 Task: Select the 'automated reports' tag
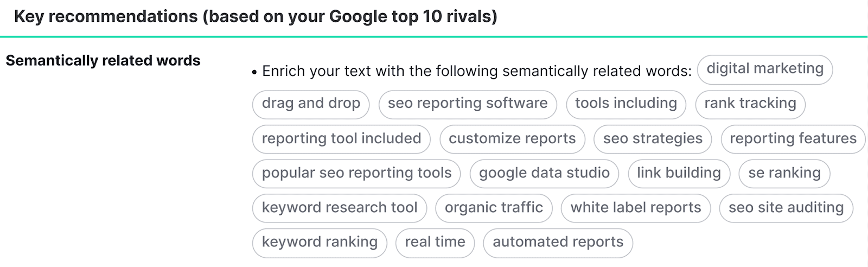click(x=558, y=242)
